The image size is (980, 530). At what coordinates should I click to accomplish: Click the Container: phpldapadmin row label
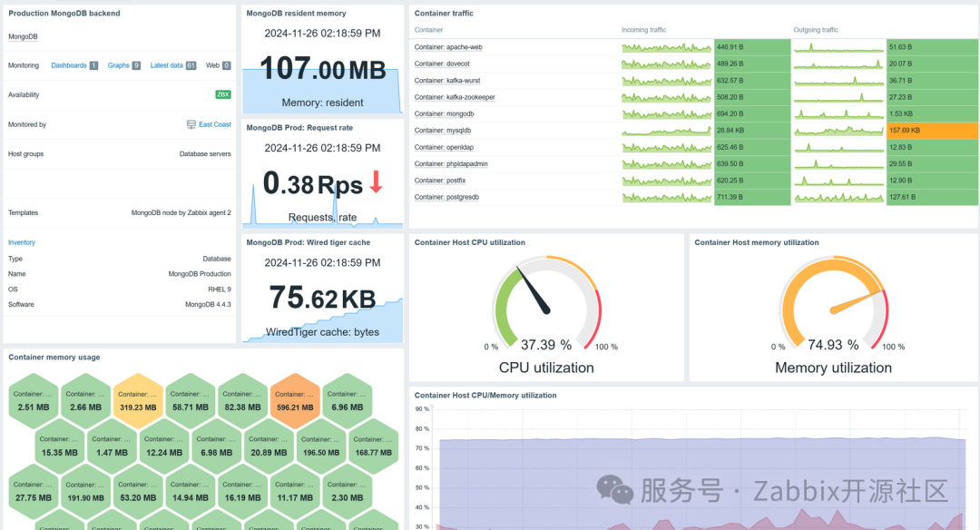[451, 163]
